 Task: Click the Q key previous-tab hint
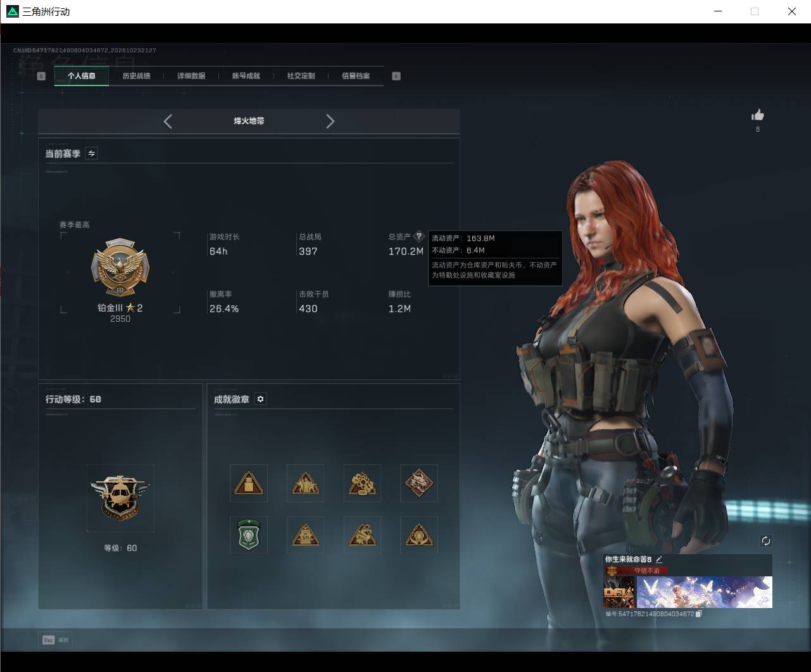[x=42, y=76]
